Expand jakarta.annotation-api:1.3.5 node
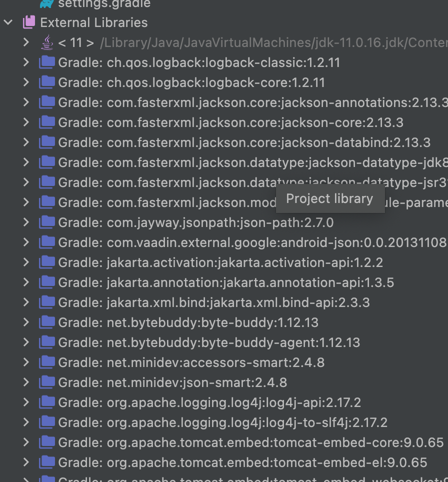The height and width of the screenshot is (482, 448). click(26, 282)
